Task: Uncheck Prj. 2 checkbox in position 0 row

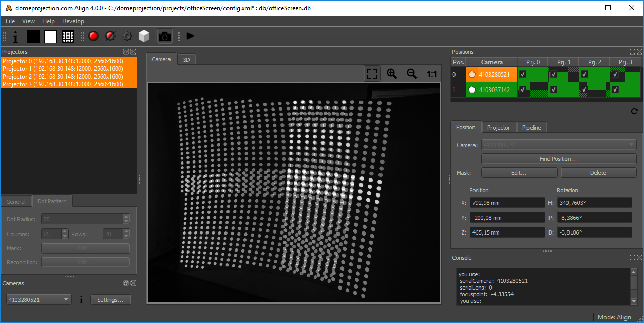Action: click(x=584, y=74)
